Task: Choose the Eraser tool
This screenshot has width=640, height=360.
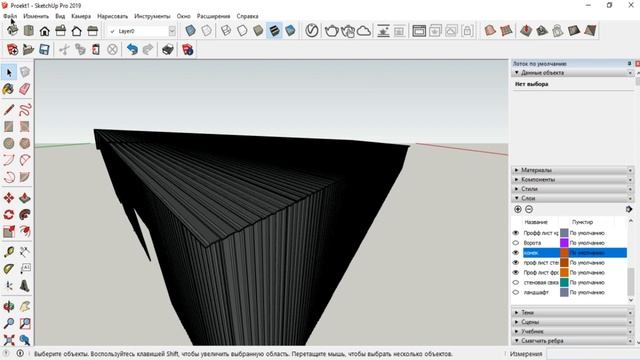Action: (x=25, y=89)
